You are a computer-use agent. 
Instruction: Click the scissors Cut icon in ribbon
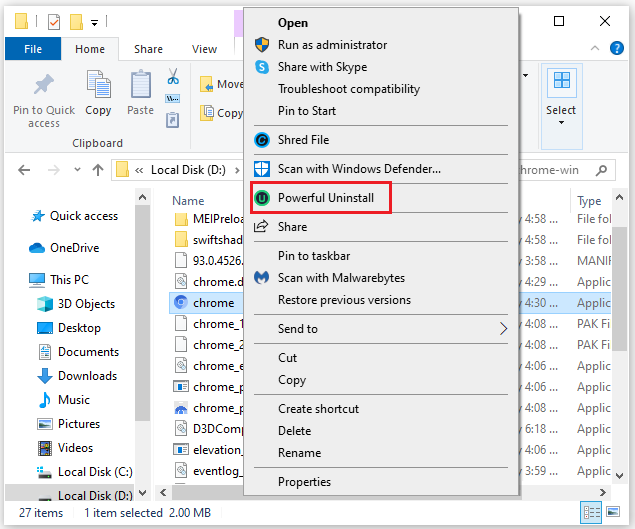click(173, 76)
